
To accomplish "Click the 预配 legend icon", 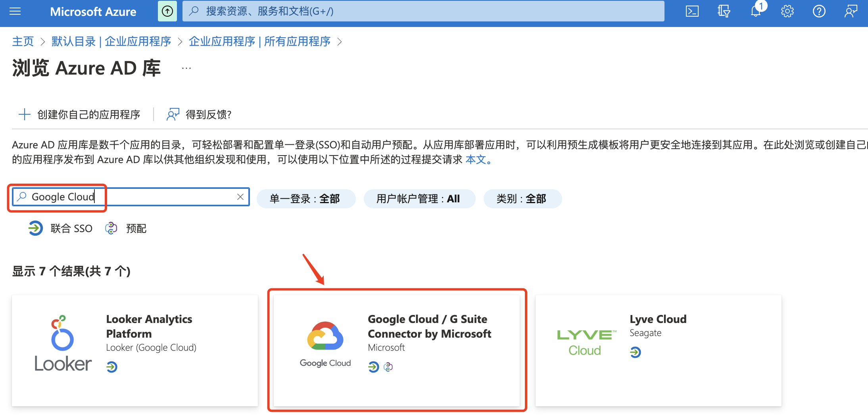I will pos(111,228).
